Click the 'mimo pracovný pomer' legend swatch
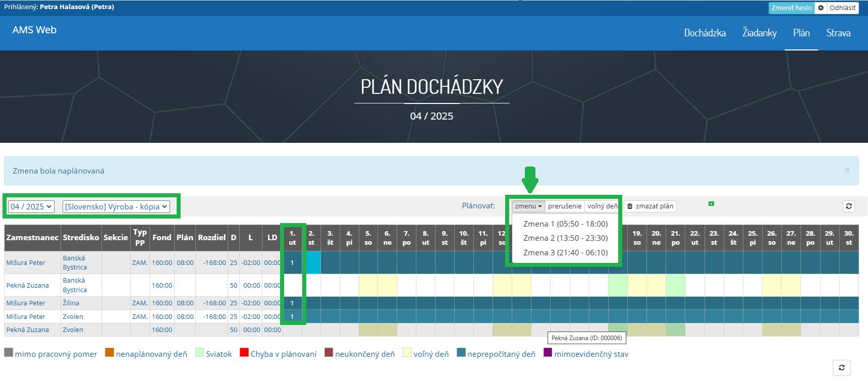The width and height of the screenshot is (868, 381). tap(9, 352)
